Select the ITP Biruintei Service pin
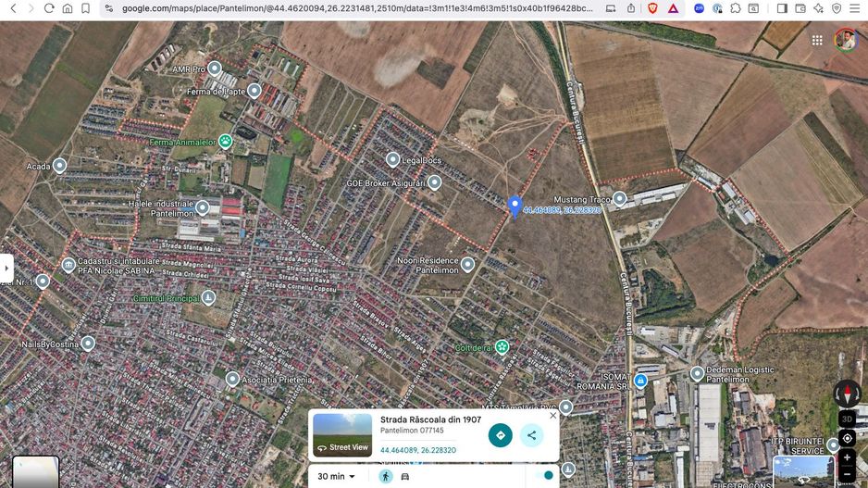This screenshot has height=488, width=868. tap(833, 445)
